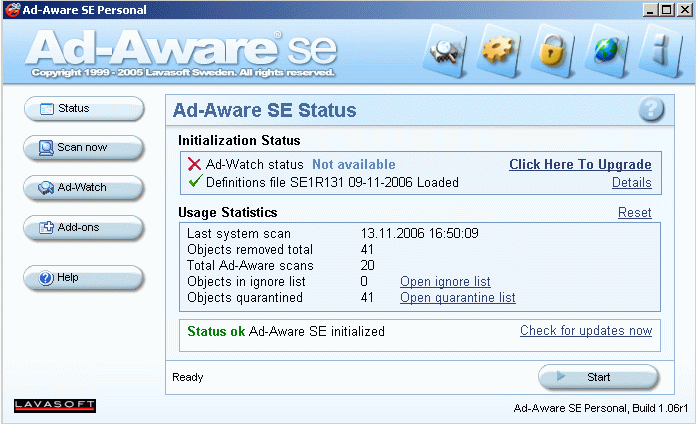Click the Start button
The image size is (696, 424).
[x=598, y=377]
